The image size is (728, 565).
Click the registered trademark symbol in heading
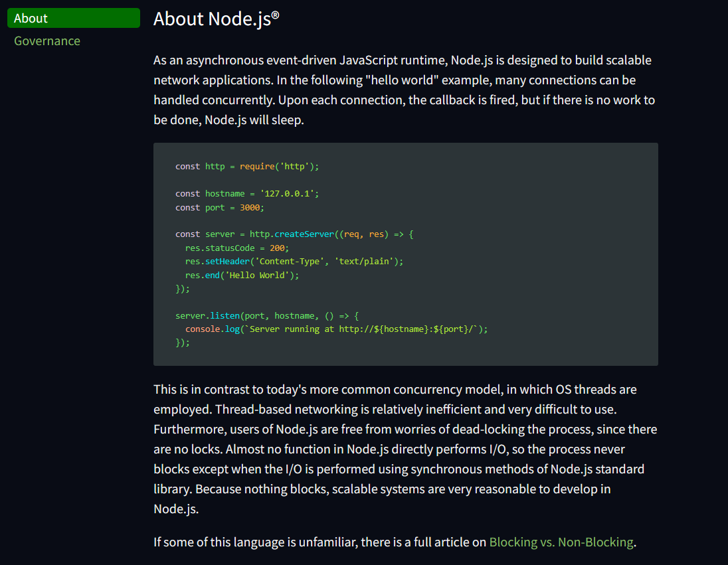[275, 15]
